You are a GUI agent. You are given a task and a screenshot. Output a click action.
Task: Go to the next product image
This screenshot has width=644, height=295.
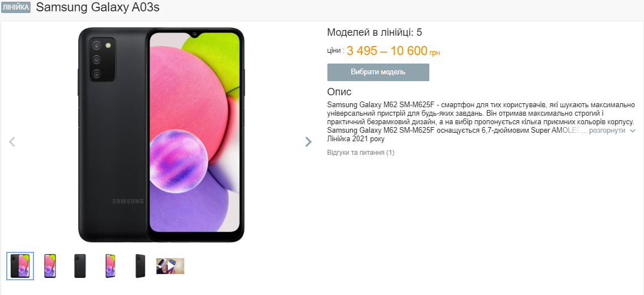308,142
